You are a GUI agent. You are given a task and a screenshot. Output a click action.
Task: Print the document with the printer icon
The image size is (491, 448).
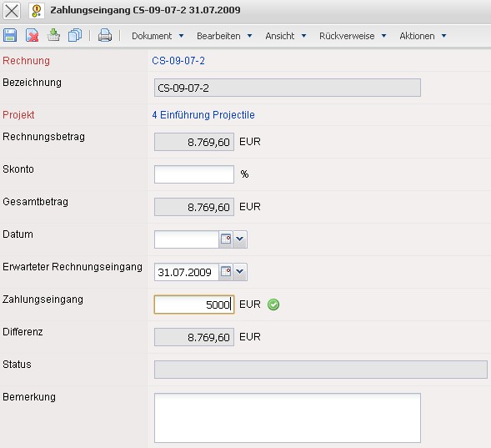pos(105,35)
